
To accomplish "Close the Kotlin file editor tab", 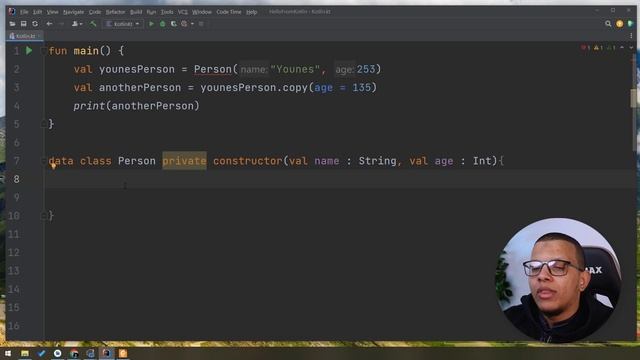I will 39,36.
